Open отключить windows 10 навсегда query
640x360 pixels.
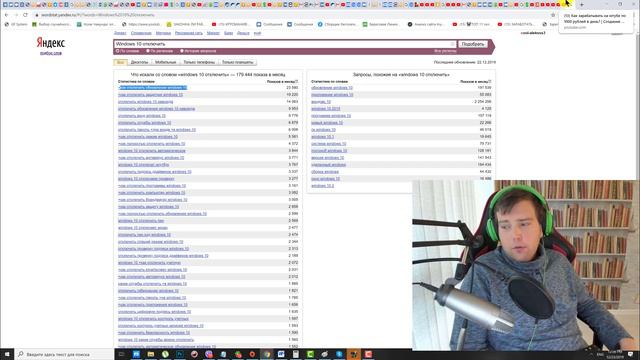[146, 102]
